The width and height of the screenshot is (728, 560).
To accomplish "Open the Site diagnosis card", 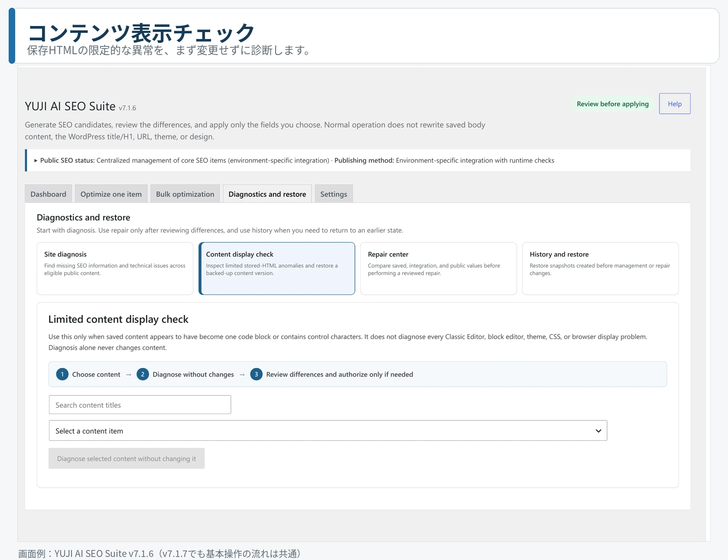I will (115, 268).
